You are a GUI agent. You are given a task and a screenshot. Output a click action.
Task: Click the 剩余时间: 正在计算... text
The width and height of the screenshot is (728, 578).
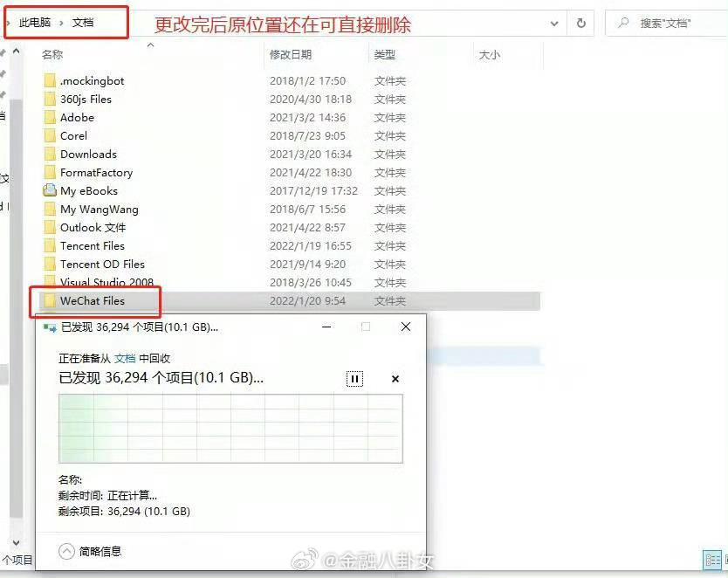[107, 496]
